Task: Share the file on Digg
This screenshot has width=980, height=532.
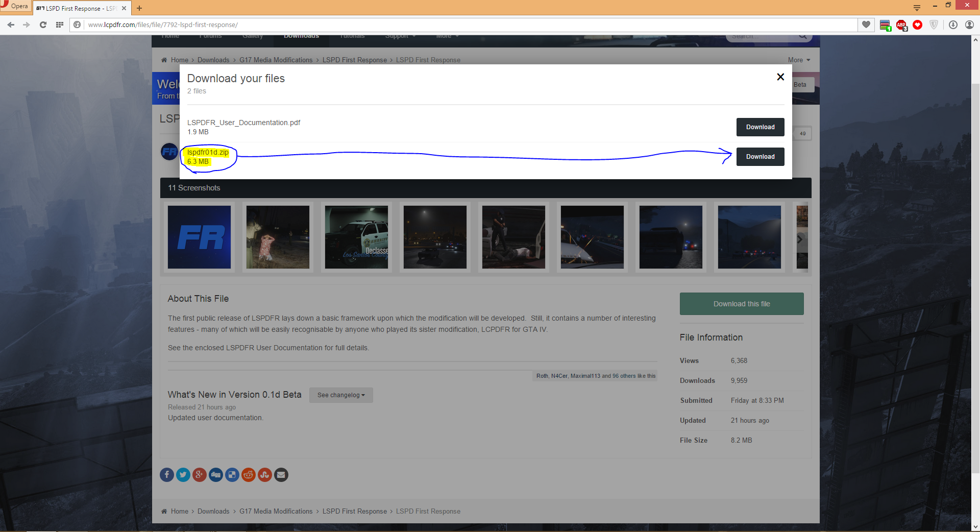Action: pos(216,475)
